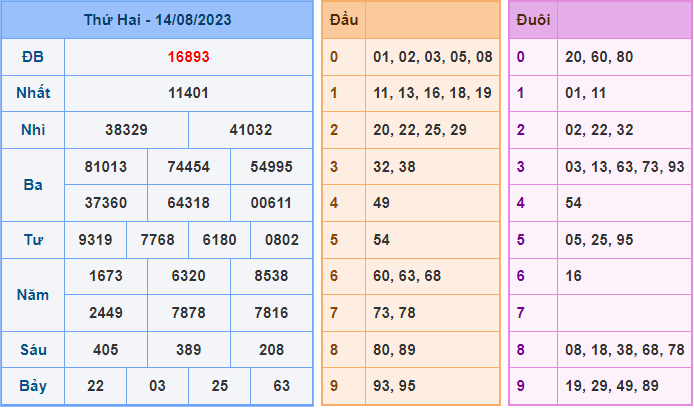The image size is (694, 408).
Task: Select Đuôi row values 01, 11
Action: coord(586,93)
